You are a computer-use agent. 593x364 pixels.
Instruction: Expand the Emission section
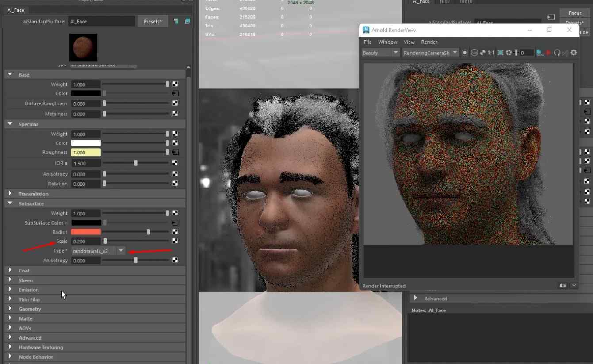pos(10,290)
